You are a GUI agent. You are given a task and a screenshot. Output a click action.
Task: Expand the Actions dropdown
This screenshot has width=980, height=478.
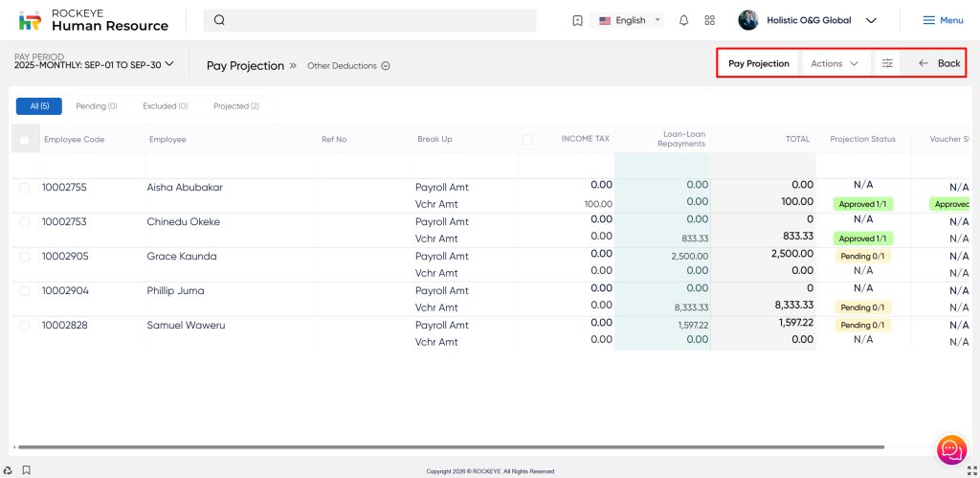coord(835,63)
